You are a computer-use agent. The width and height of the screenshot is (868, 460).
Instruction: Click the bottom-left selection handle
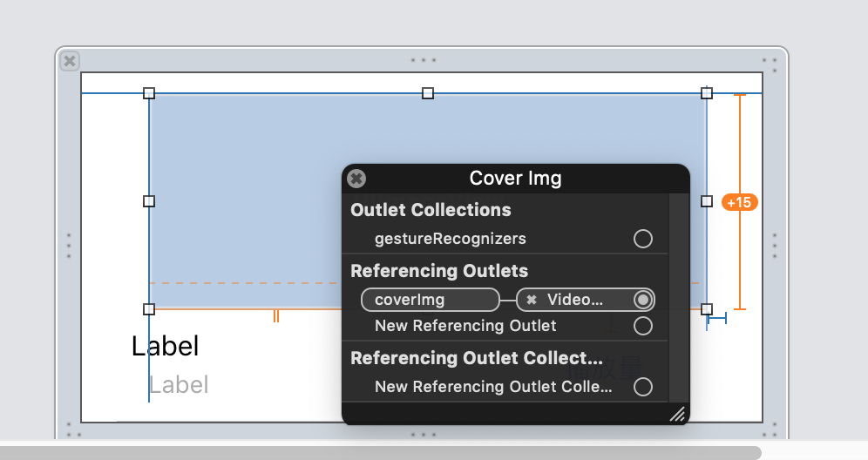149,309
